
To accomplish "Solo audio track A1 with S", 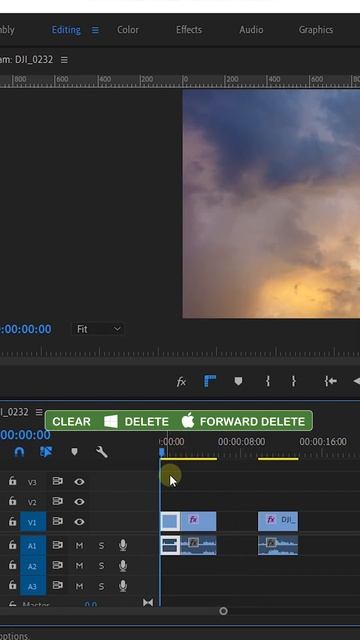I will coord(101,546).
